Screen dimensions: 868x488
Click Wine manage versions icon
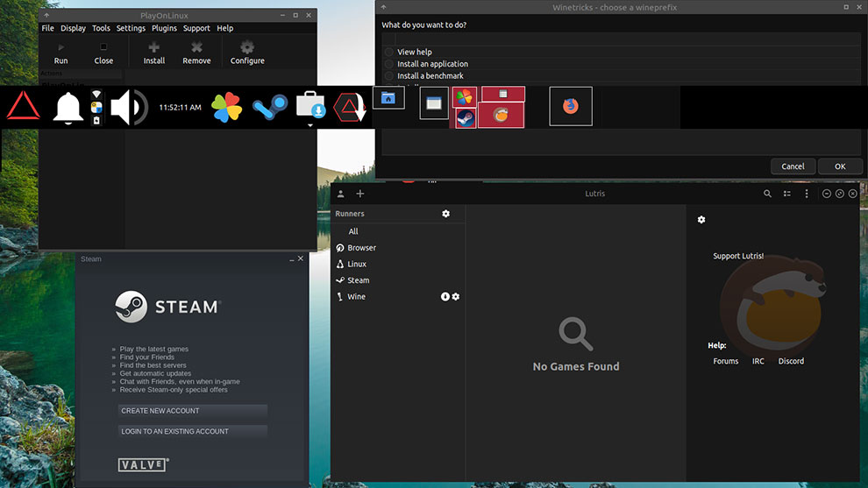pos(445,296)
